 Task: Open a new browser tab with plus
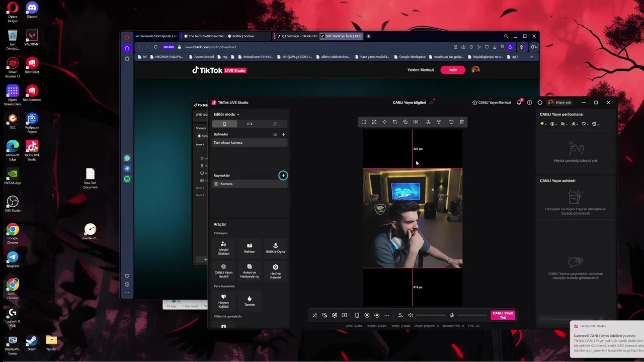pos(368,36)
